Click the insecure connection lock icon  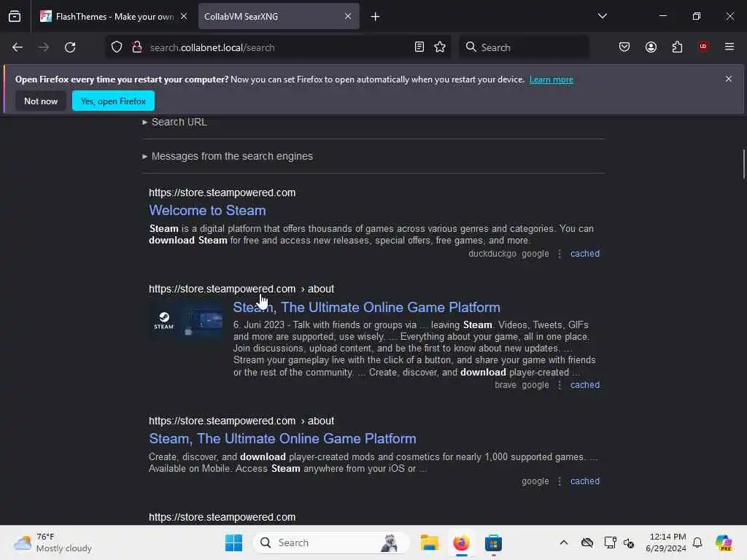click(x=137, y=47)
